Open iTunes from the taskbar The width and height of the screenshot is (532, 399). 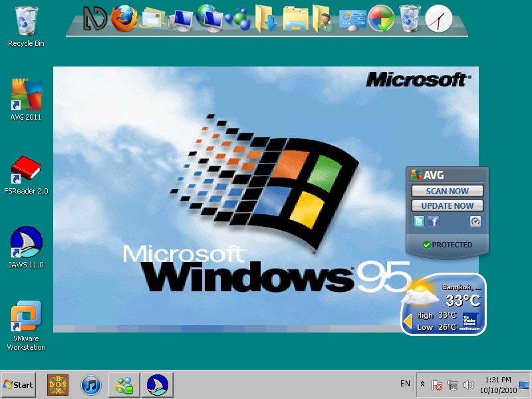[x=91, y=384]
